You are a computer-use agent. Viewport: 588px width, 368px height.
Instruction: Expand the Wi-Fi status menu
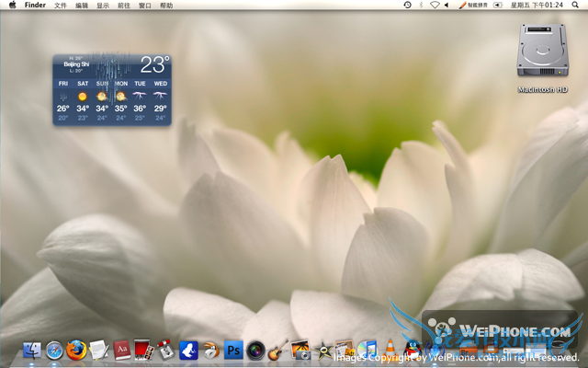click(x=434, y=6)
